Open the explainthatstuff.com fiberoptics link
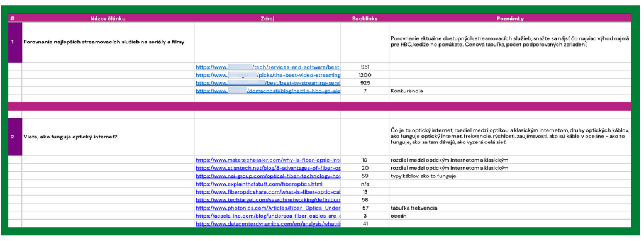This screenshot has width=644, height=241. 259,184
